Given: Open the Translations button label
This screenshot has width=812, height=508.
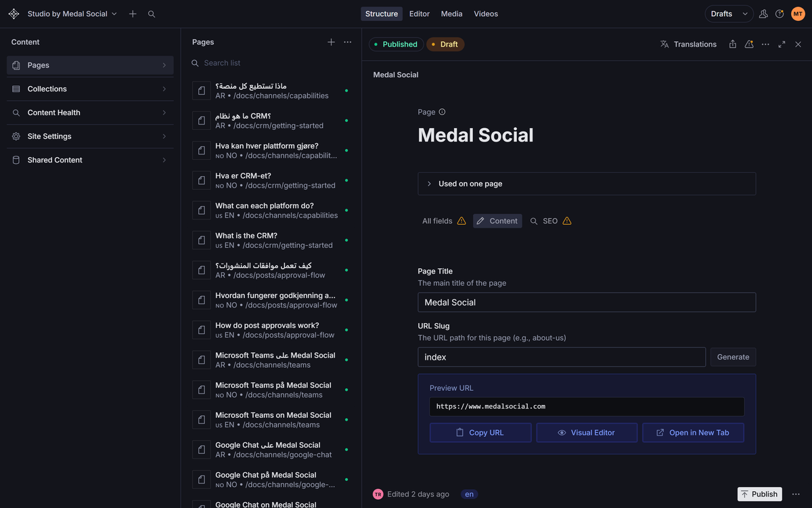Looking at the screenshot, I should pyautogui.click(x=695, y=44).
